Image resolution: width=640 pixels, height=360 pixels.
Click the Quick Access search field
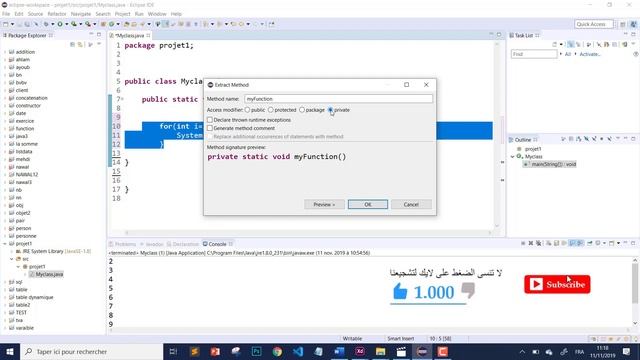click(x=593, y=24)
